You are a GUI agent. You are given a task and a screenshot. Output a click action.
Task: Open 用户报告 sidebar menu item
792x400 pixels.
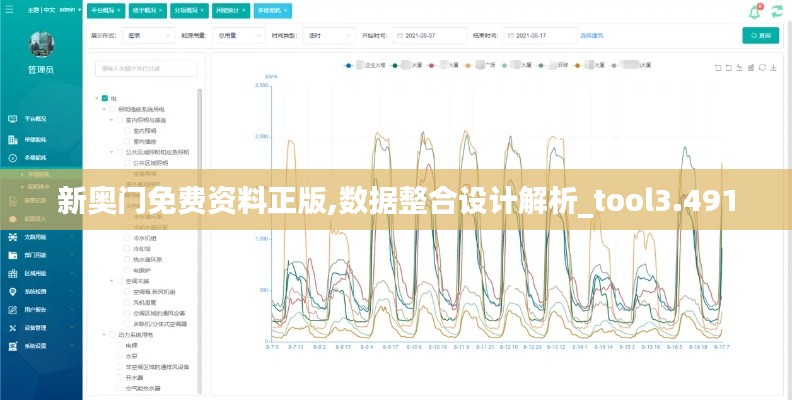[x=41, y=310]
